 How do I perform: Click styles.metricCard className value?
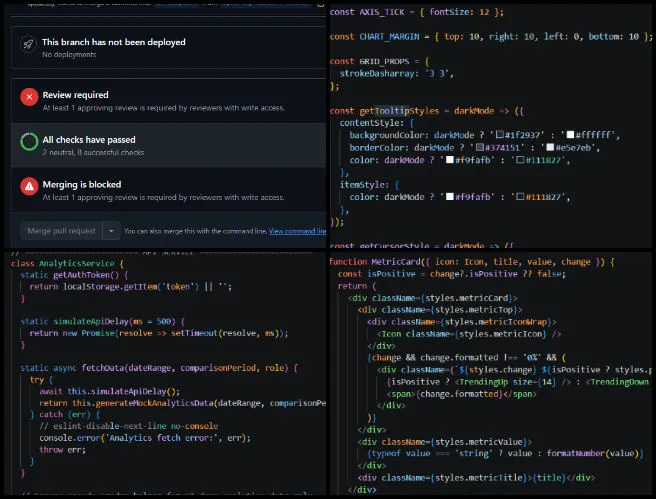[469, 298]
